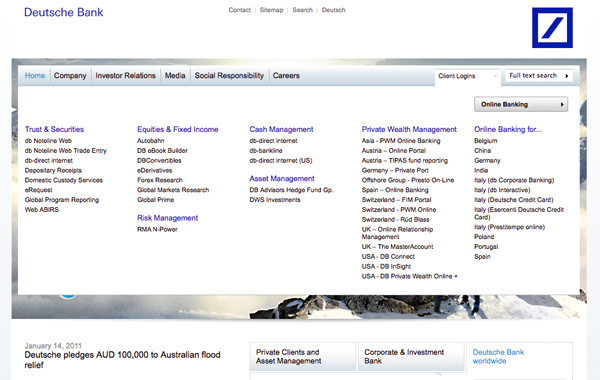Open Germany – Private Port link
Screen dimensions: 600x380
[395, 170]
